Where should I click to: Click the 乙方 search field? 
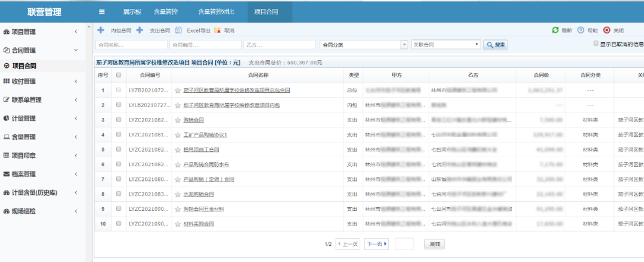(279, 45)
